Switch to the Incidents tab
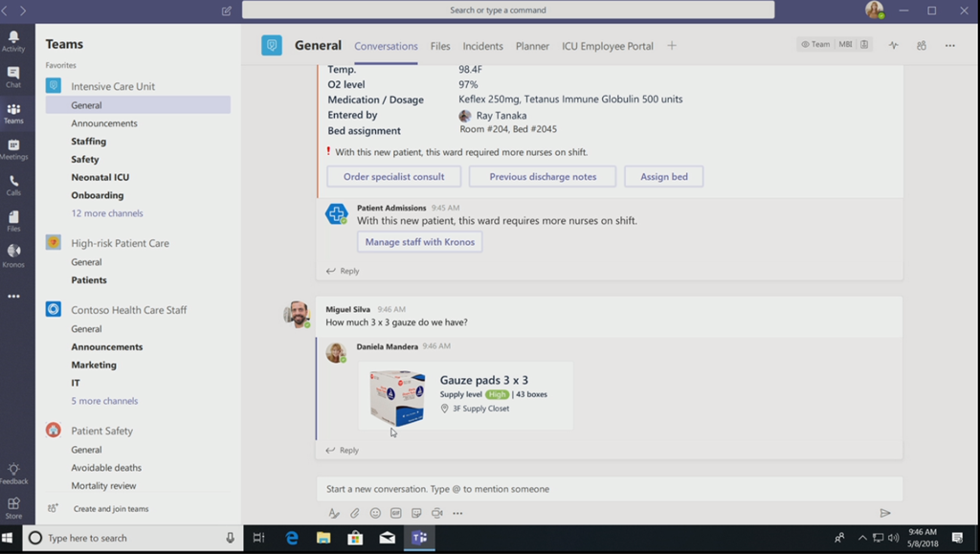Image resolution: width=980 pixels, height=554 pixels. pyautogui.click(x=482, y=46)
